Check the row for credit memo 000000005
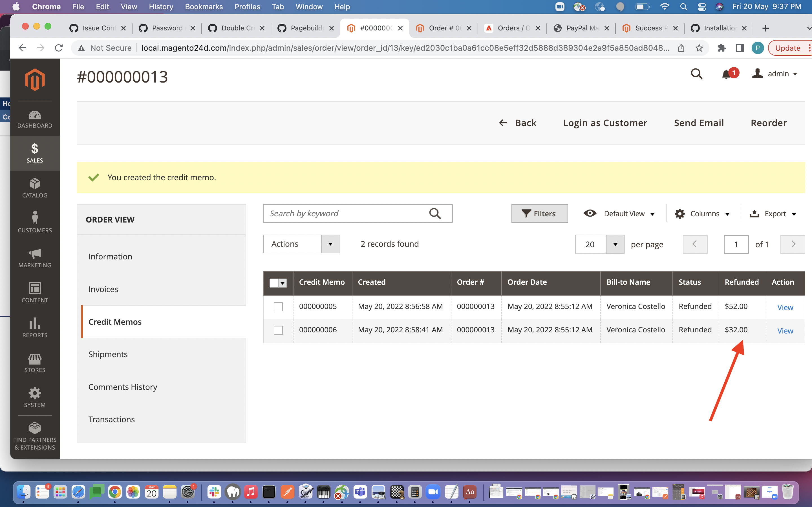The height and width of the screenshot is (507, 812). pos(278,306)
